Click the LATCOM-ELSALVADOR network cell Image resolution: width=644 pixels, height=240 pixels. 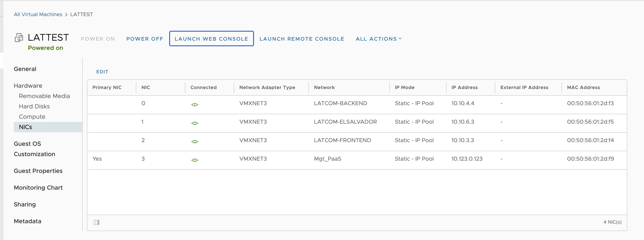point(345,122)
